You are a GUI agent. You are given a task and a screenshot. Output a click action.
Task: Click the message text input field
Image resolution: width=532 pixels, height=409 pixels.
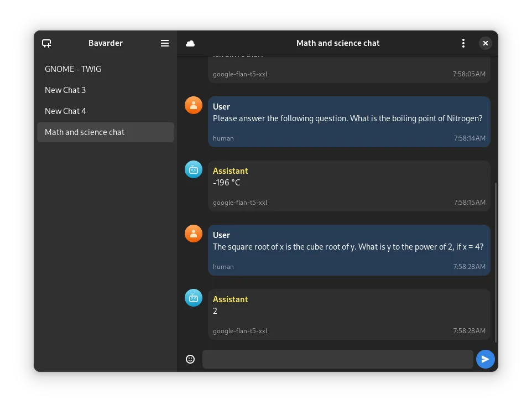337,359
